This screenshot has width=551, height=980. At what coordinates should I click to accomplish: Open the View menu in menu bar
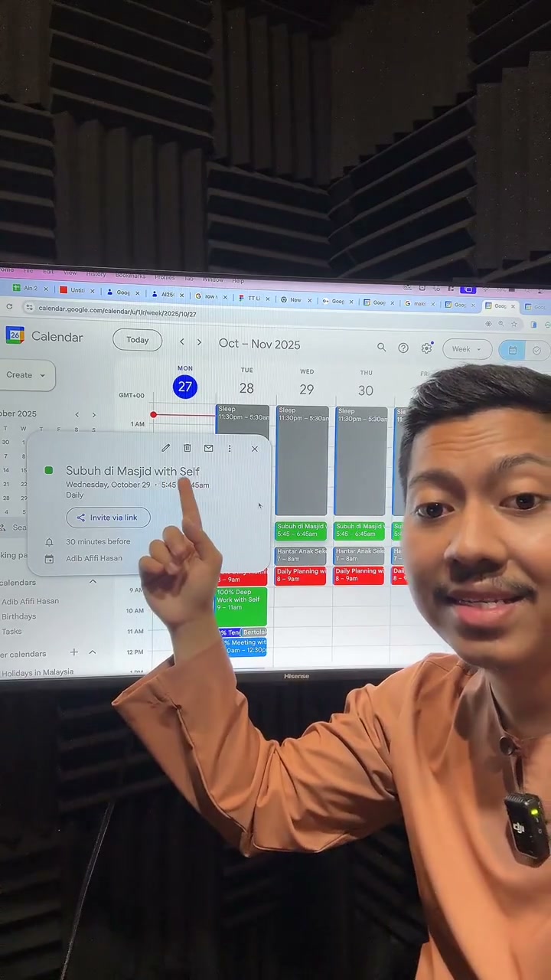click(70, 273)
